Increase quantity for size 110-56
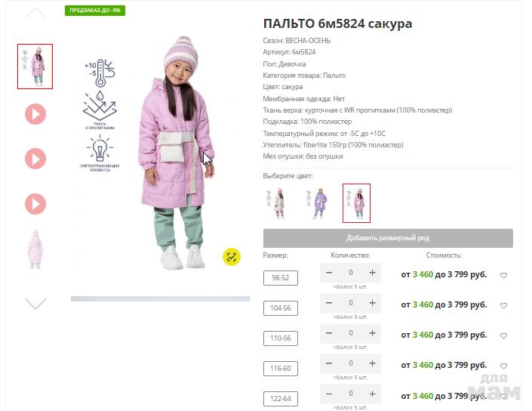Screen dimensions: 532x411 372,333
